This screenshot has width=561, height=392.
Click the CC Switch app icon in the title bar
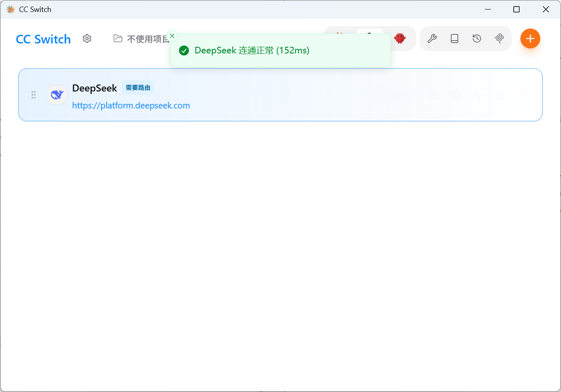(11, 9)
